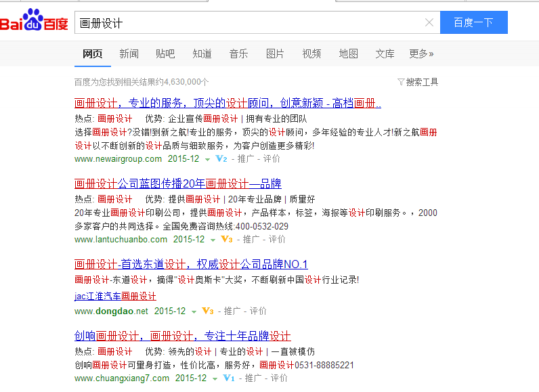Open the 文库 tab

[385, 54]
